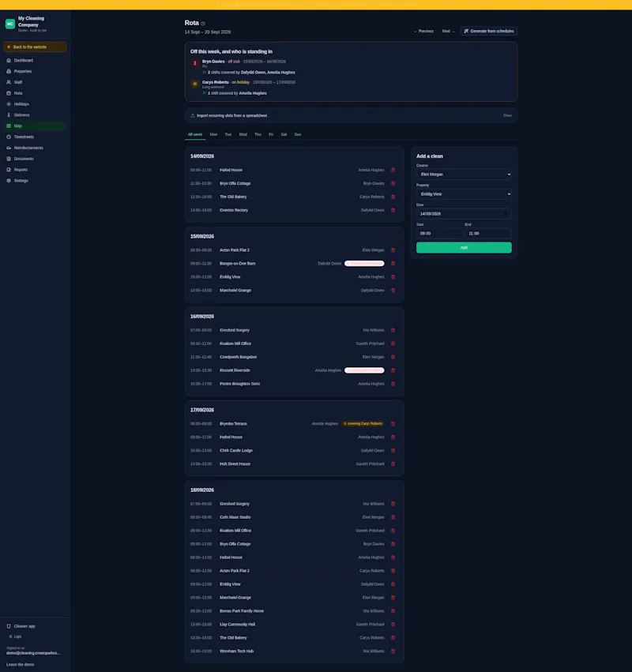Click the green Add button
Image resolution: width=632 pixels, height=672 pixels.
(464, 248)
